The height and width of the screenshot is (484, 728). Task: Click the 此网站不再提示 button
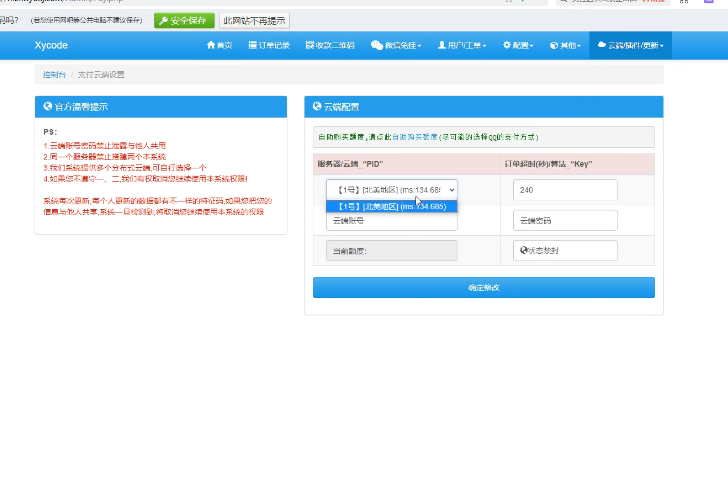[254, 20]
